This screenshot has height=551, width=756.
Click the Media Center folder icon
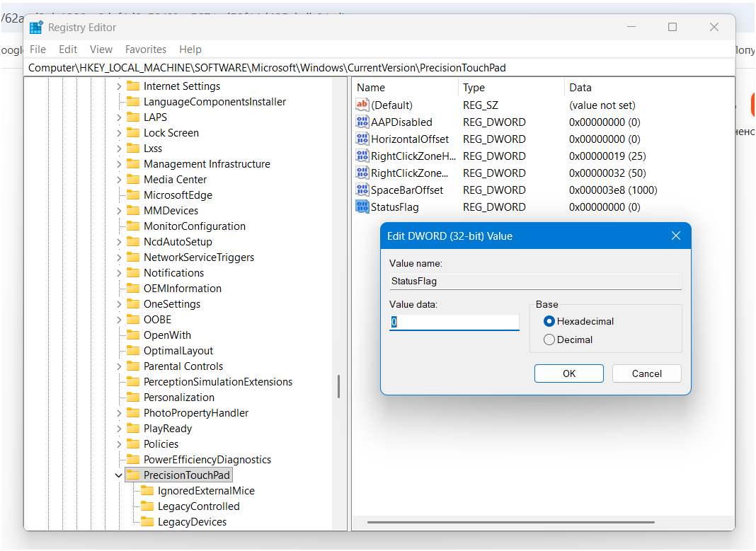[x=133, y=180]
